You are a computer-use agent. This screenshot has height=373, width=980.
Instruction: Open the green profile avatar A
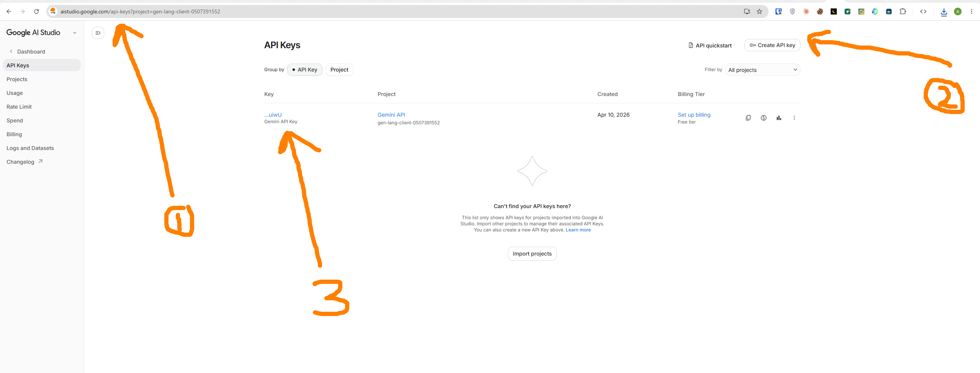958,11
